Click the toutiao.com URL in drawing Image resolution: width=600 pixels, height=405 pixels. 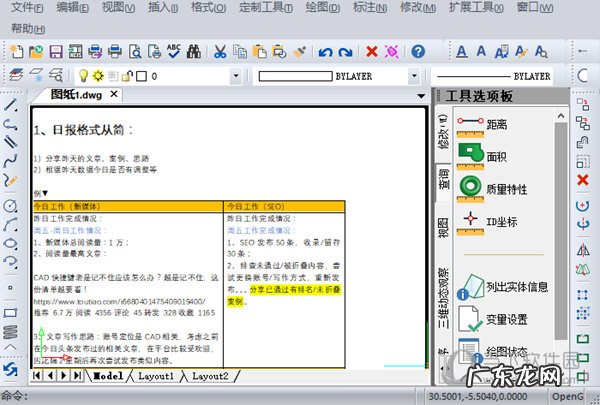point(119,301)
